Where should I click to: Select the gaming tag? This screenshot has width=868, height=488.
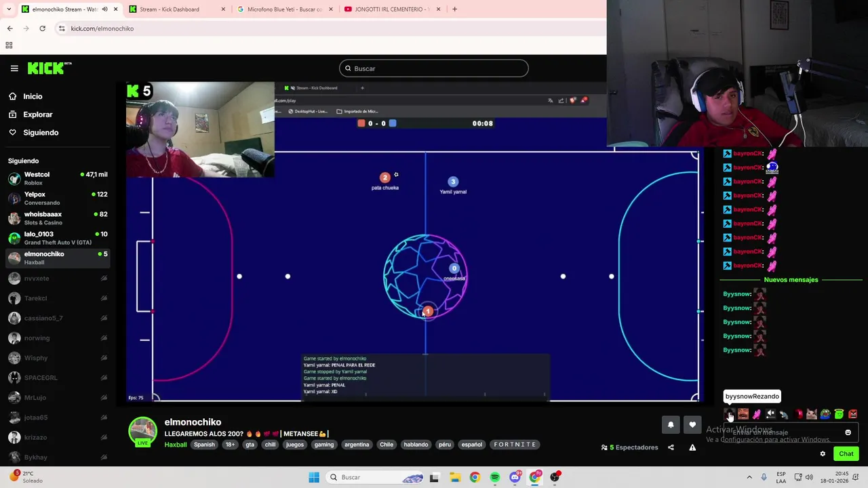(323, 445)
